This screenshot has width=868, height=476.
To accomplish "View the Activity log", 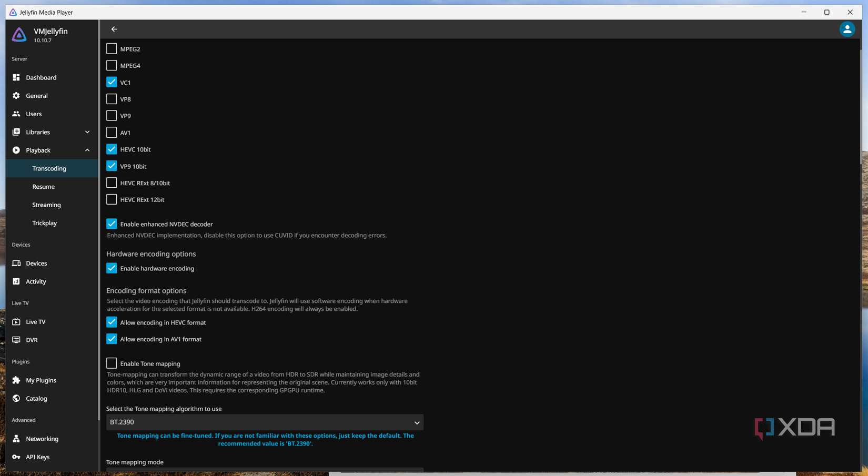I will 35,281.
